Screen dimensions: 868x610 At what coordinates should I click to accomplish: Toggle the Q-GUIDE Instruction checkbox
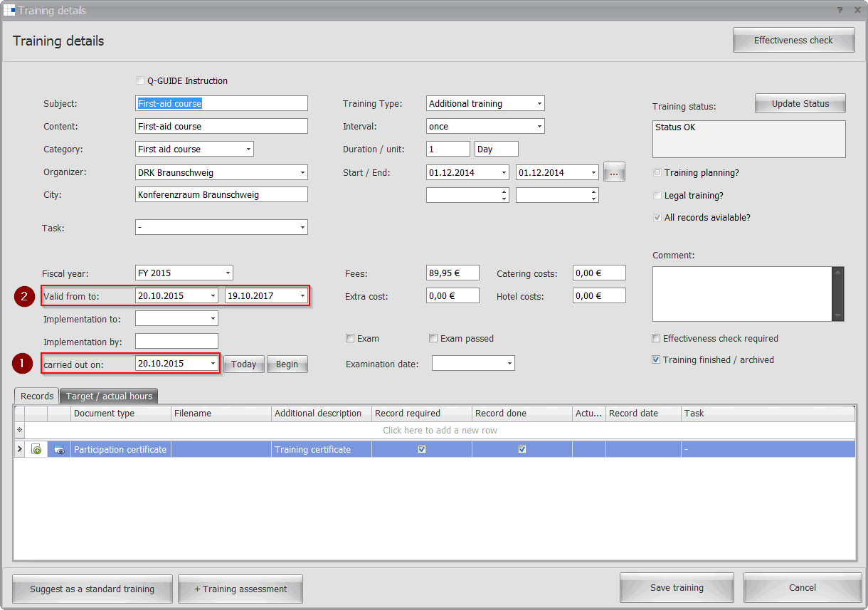139,81
